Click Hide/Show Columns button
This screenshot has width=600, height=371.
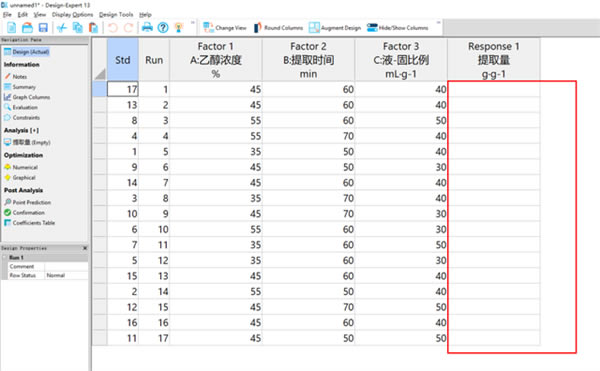tap(398, 28)
